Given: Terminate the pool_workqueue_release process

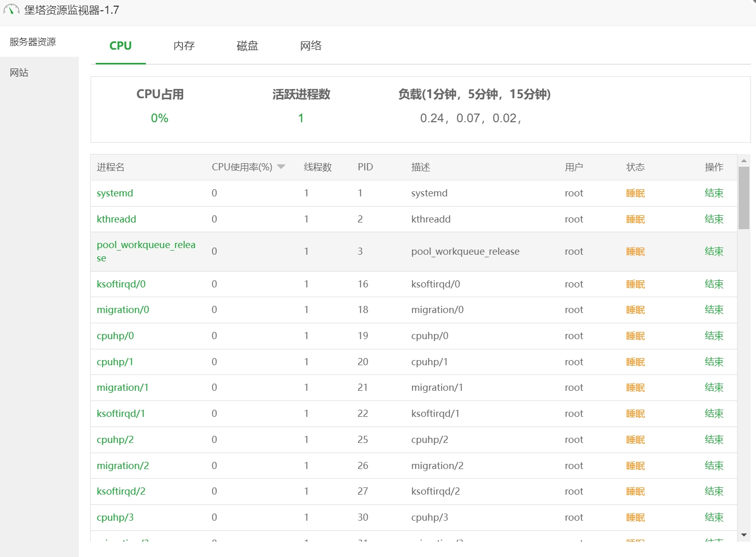Looking at the screenshot, I should tap(714, 252).
